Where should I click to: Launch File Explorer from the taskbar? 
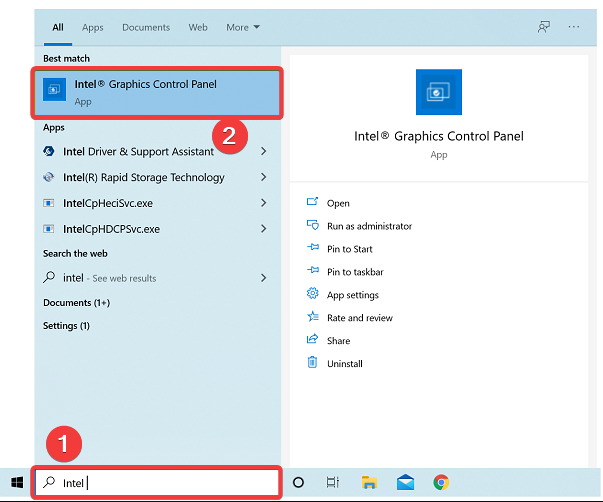(x=370, y=482)
